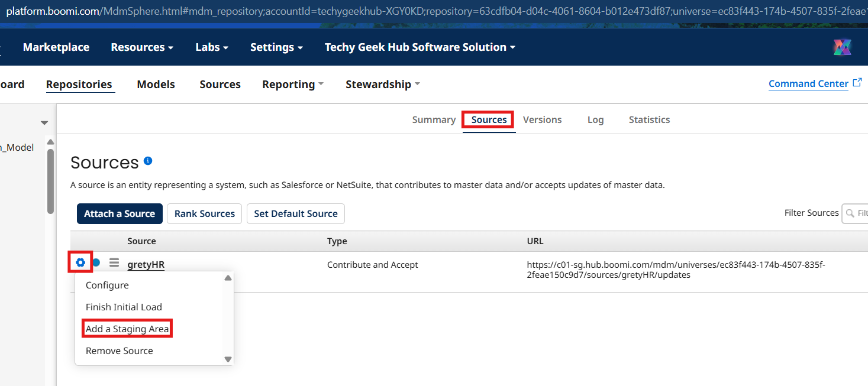This screenshot has width=868, height=386.
Task: Select Add a Staging Area menu option
Action: [x=127, y=329]
